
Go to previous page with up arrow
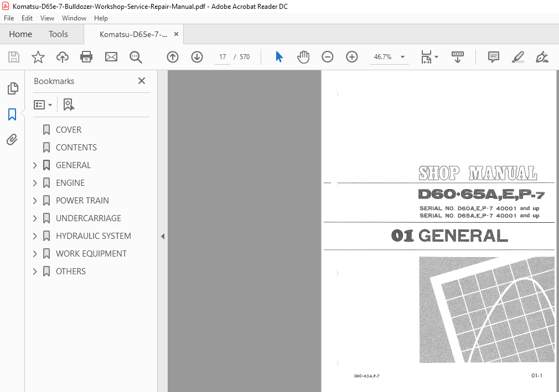click(173, 57)
